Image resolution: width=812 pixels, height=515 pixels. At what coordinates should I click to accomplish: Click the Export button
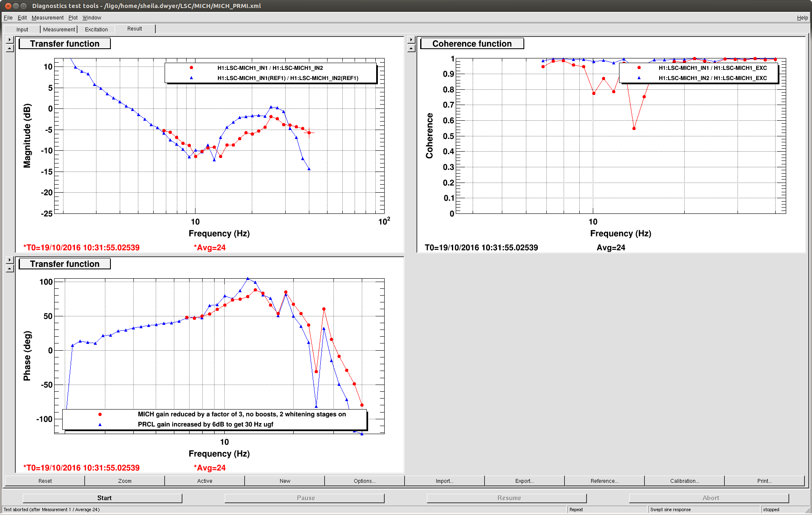click(x=525, y=481)
